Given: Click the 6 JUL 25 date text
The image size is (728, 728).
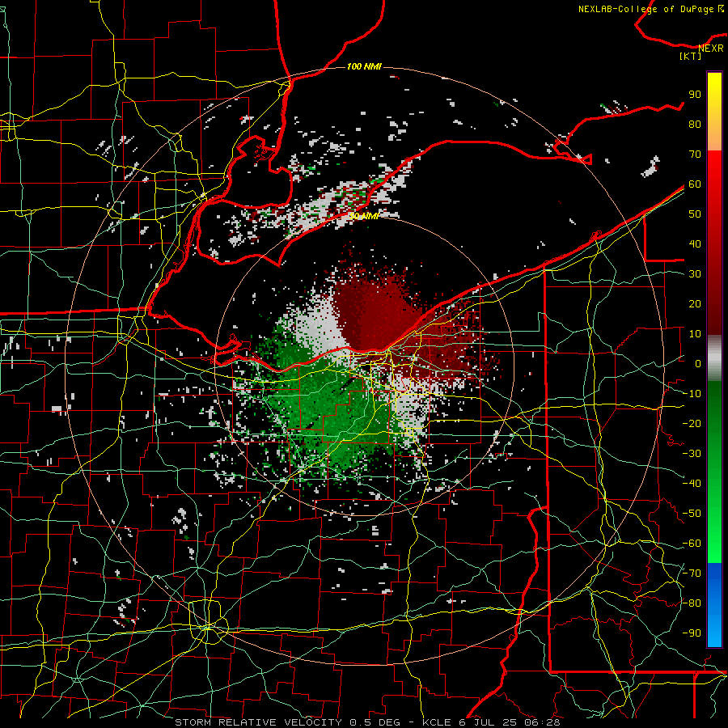Looking at the screenshot, I should (488, 722).
